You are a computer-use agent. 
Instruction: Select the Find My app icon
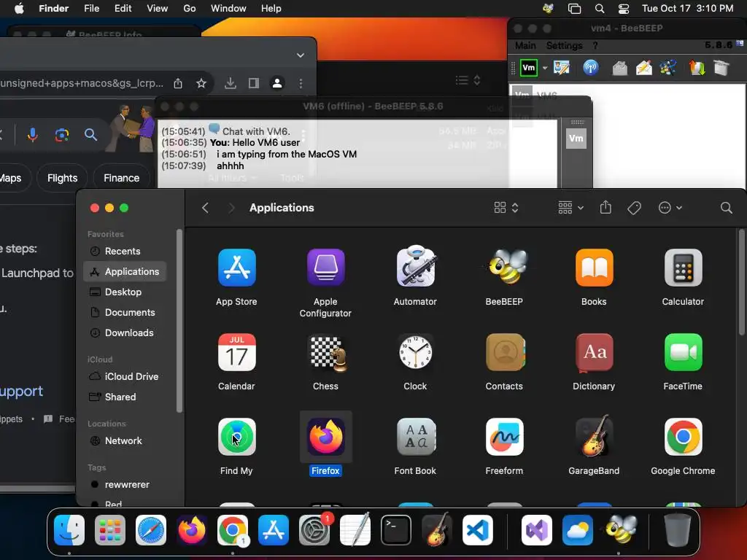pos(237,437)
